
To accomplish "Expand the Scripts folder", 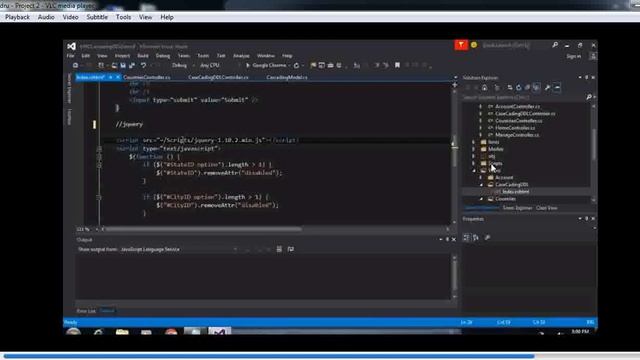I will (x=473, y=163).
